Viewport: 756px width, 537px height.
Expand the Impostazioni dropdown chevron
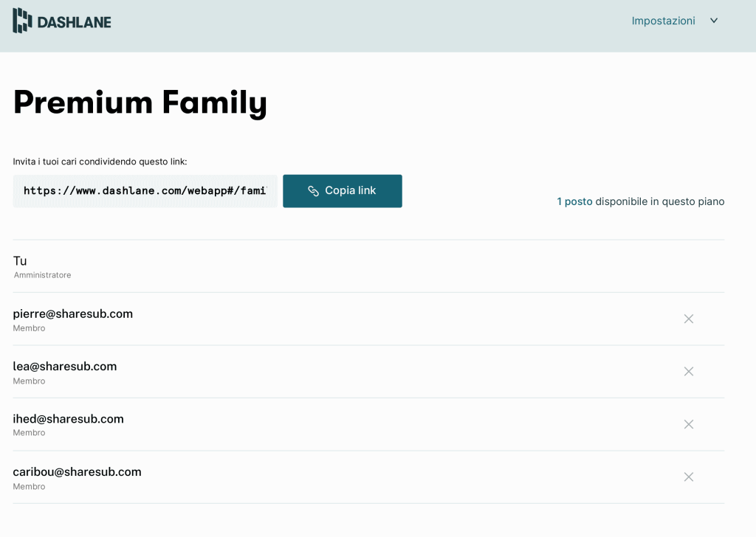(714, 21)
